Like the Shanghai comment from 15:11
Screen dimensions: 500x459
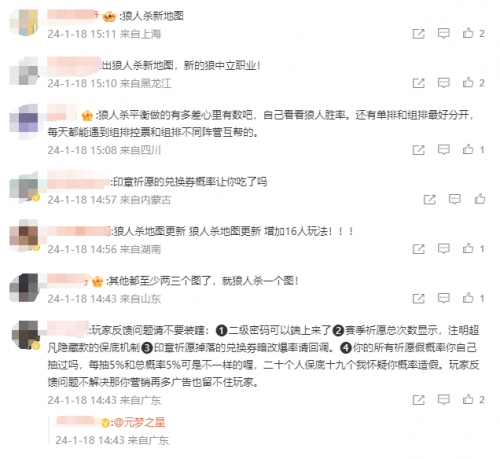468,33
